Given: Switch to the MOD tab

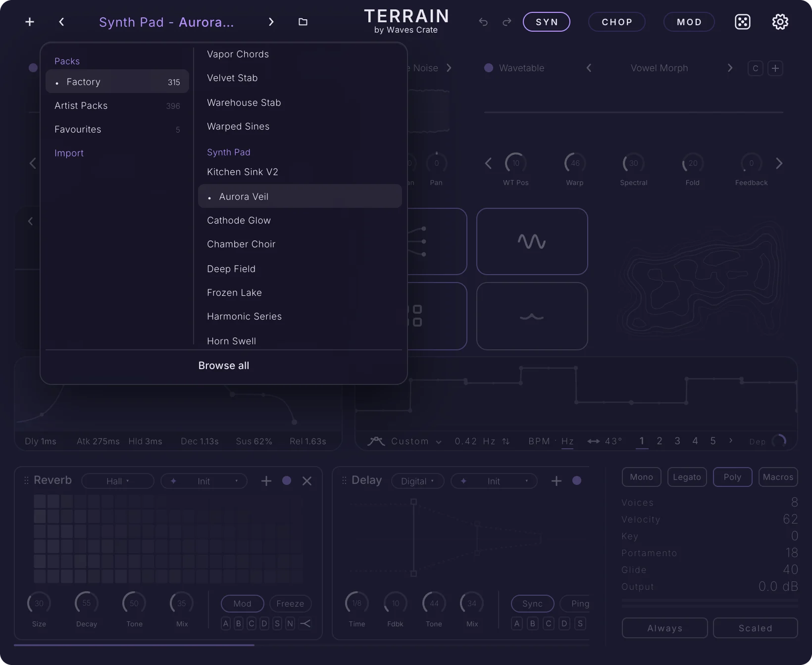Looking at the screenshot, I should click(x=689, y=22).
